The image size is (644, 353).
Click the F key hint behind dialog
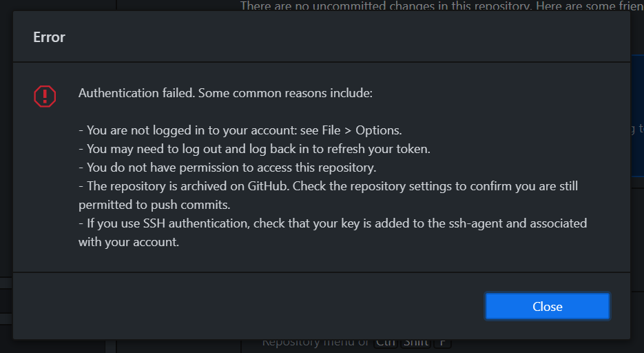pyautogui.click(x=442, y=343)
